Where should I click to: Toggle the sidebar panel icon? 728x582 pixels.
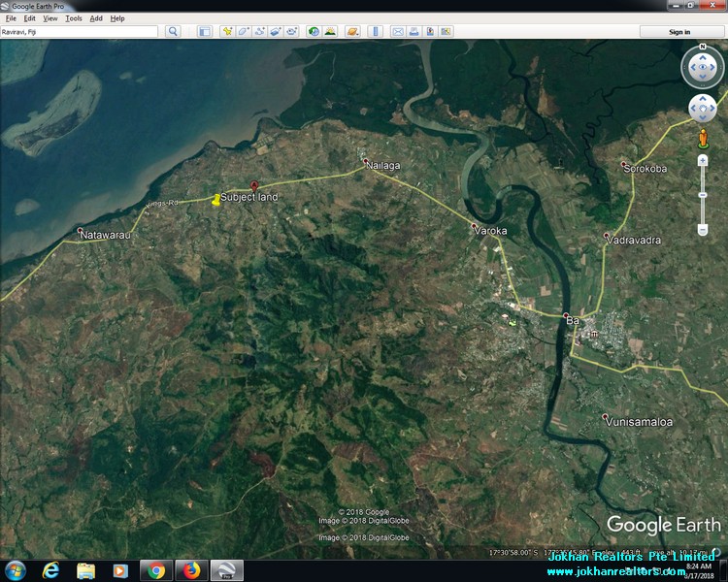(205, 32)
